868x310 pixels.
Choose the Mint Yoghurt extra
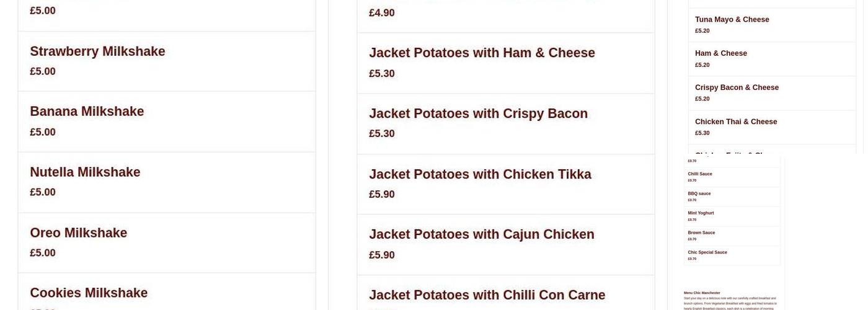[701, 213]
